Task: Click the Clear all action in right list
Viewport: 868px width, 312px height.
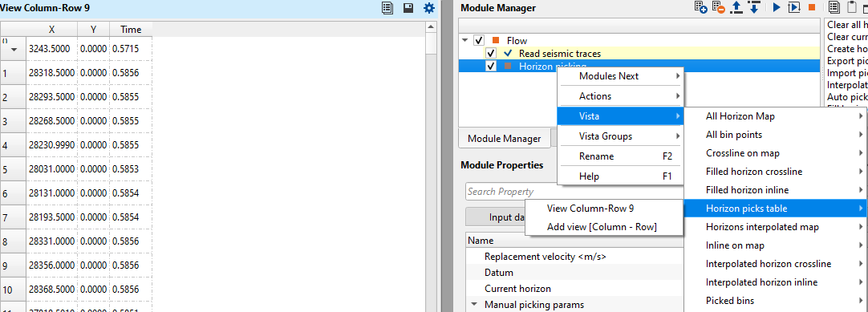Action: coord(847,25)
